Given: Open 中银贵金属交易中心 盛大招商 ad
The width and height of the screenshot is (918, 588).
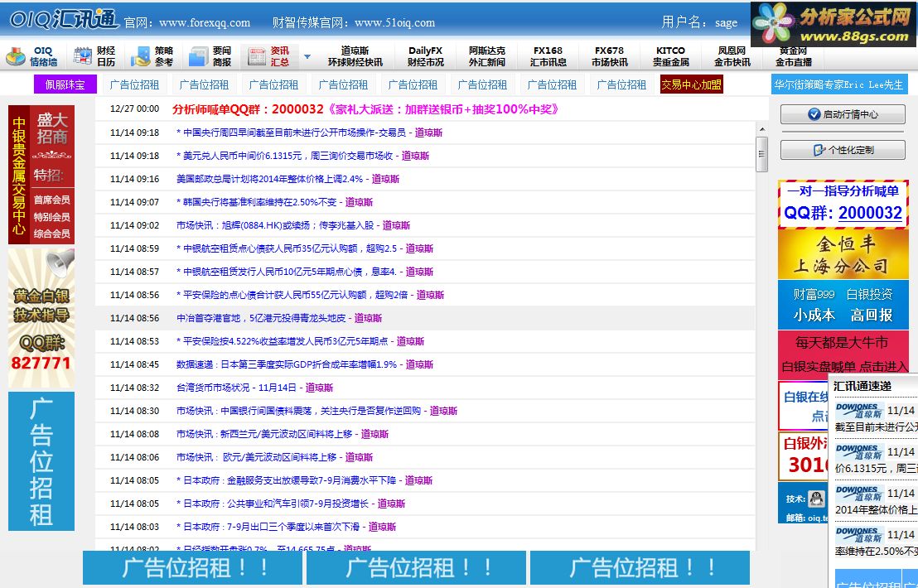Looking at the screenshot, I should 41,175.
